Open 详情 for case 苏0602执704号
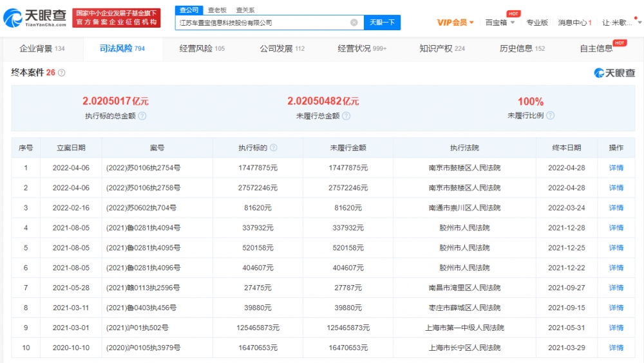Screen dimensions: 644x363 (x=616, y=208)
